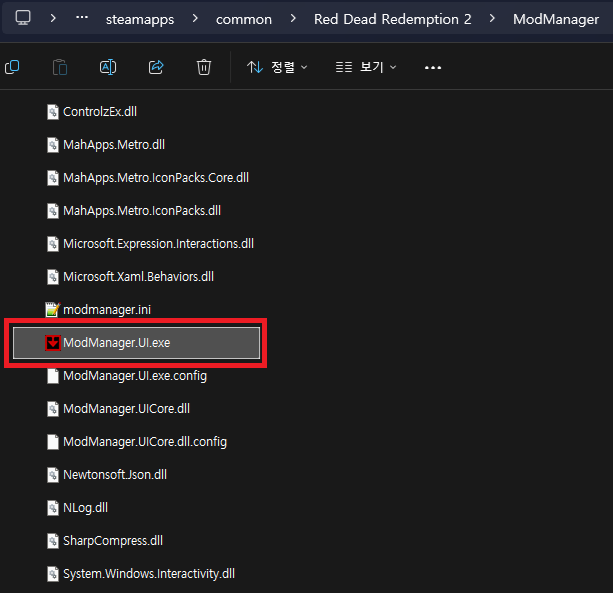Select the modmanager.ini file

click(107, 310)
